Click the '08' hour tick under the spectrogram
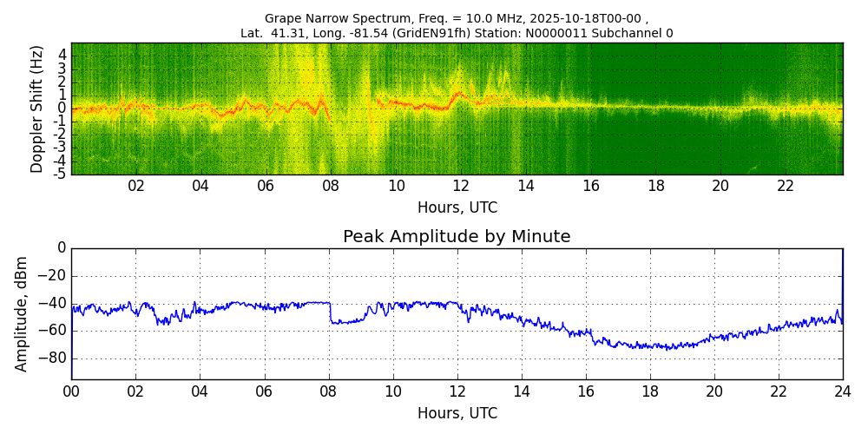868x434 pixels. (x=331, y=187)
